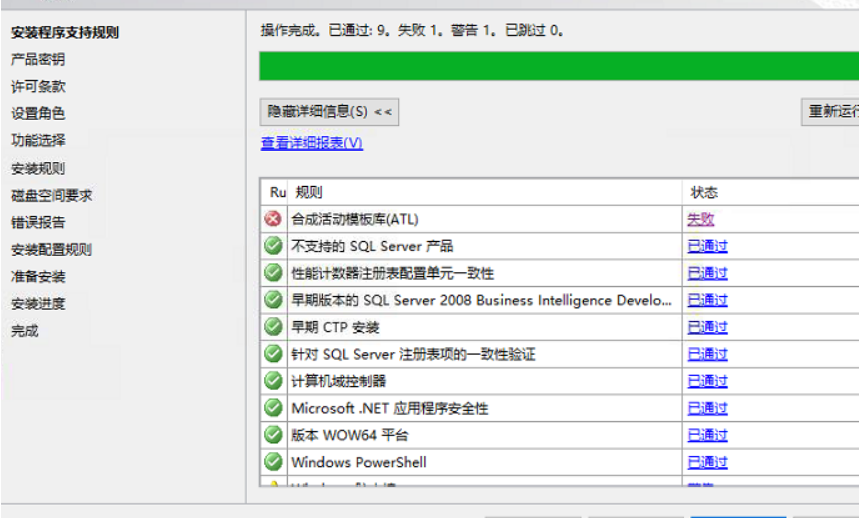Open the 失败 status link for ATL rule
Image resolution: width=859 pixels, height=518 pixels.
pos(700,219)
